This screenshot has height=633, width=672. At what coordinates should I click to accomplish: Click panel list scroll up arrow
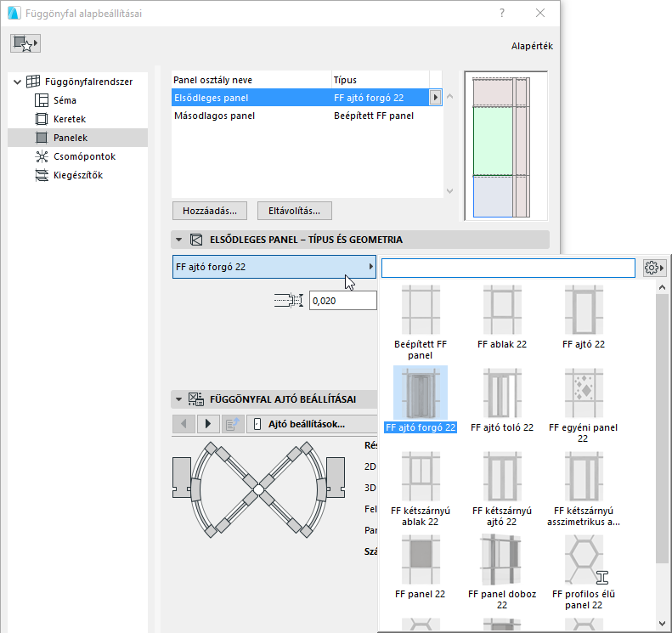(449, 97)
